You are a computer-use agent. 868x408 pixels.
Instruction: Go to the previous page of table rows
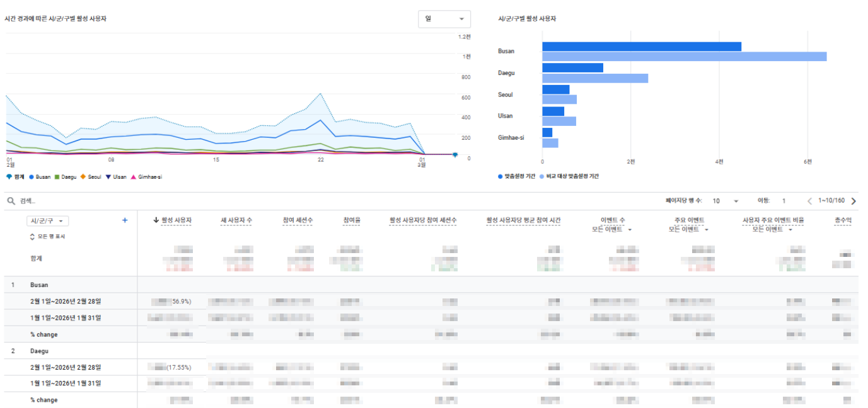[809, 201]
